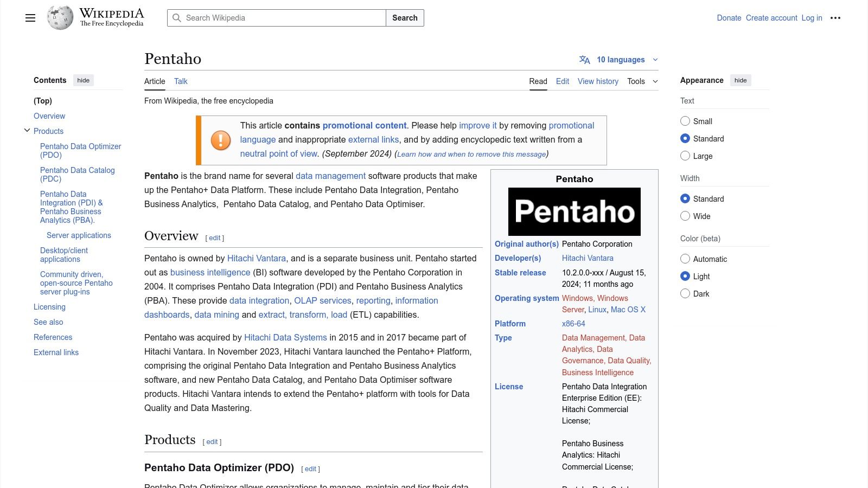Screen dimensions: 868x488
Task: Open the View history tab
Action: pyautogui.click(x=598, y=81)
